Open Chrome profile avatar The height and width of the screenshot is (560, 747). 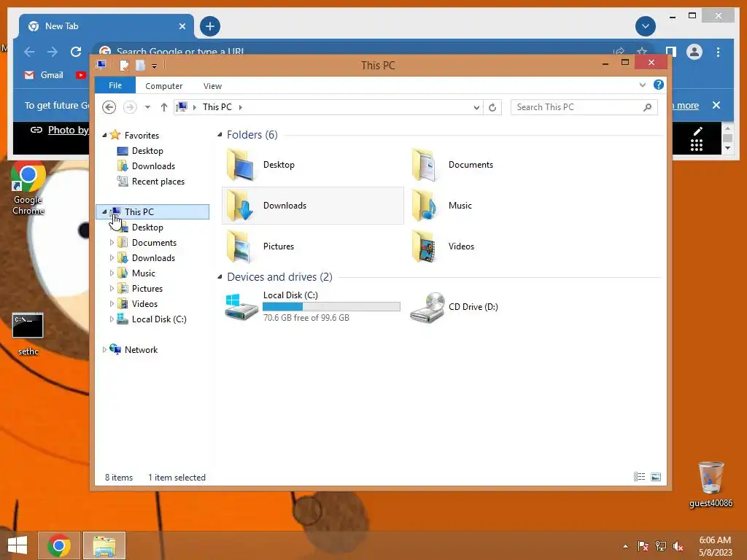point(694,52)
